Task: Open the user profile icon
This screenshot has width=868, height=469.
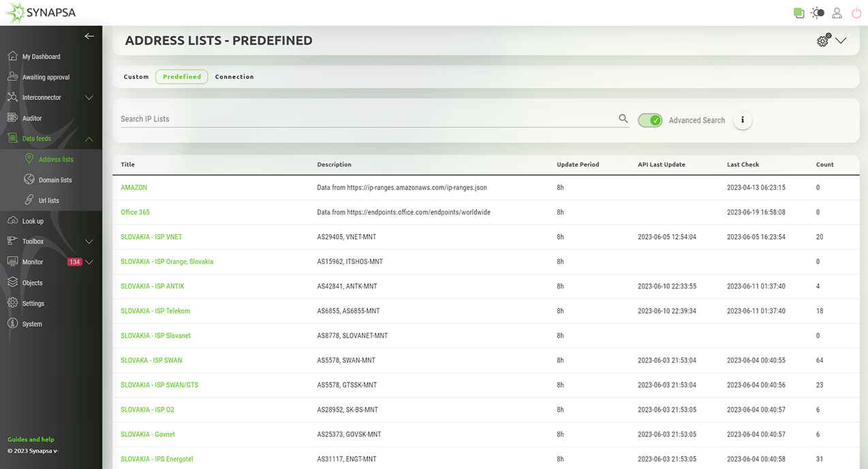Action: coord(837,13)
